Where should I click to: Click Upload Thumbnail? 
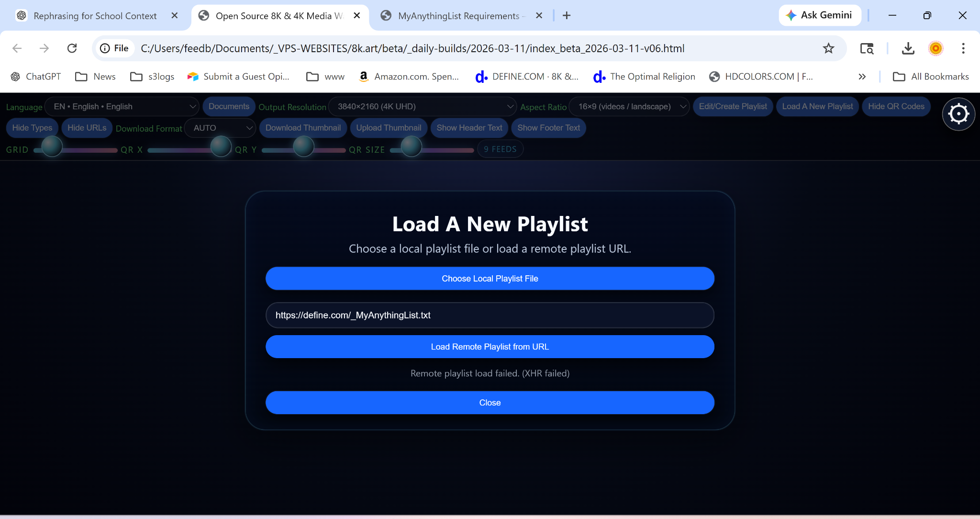pyautogui.click(x=389, y=128)
